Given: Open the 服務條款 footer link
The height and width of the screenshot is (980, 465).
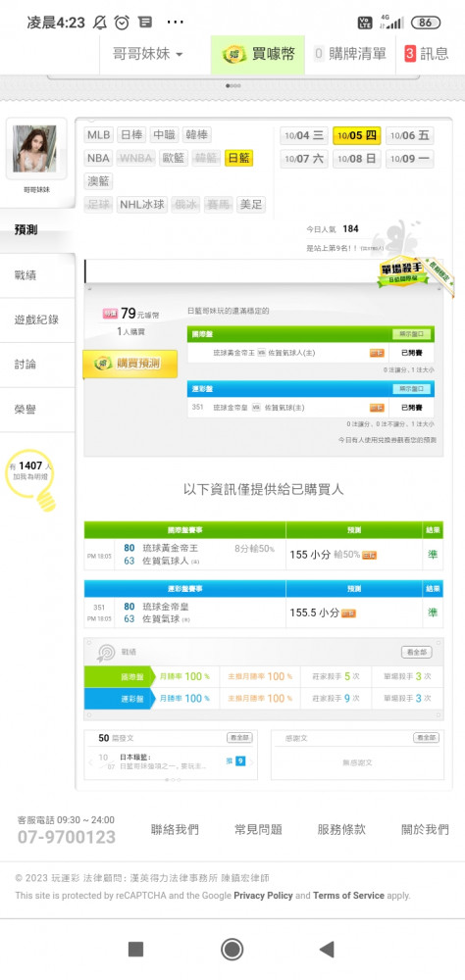Looking at the screenshot, I should pyautogui.click(x=341, y=829).
